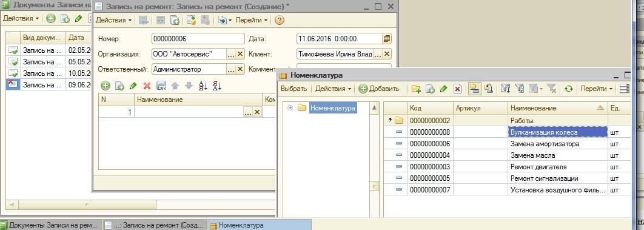Viewport: 644px width, 230px height.
Task: Select document row dated 09.06 in list
Action: click(x=48, y=84)
